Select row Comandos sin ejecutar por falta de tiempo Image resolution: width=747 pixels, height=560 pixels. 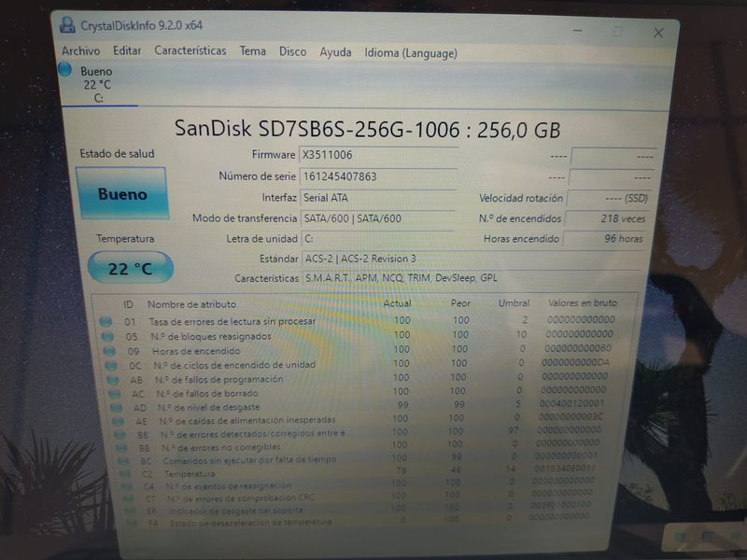pos(358,458)
